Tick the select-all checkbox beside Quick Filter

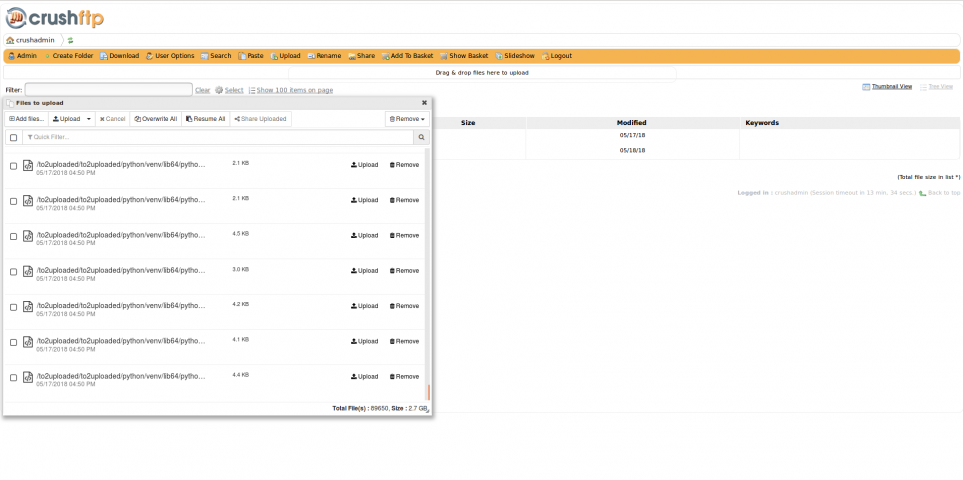pyautogui.click(x=14, y=137)
